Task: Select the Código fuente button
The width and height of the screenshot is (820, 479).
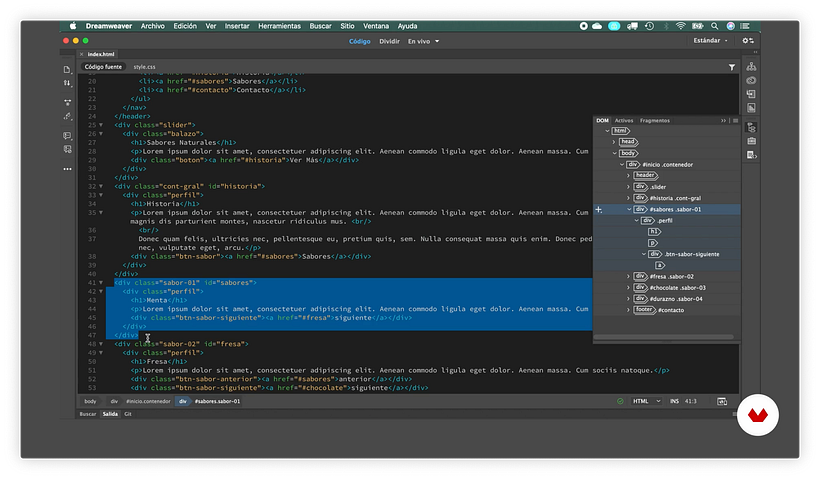Action: (103, 67)
